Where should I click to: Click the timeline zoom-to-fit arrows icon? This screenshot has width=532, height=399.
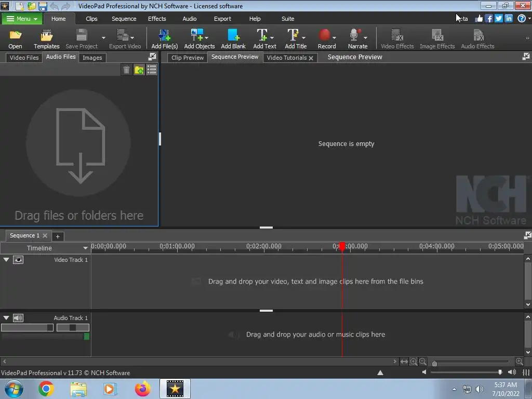coord(404,362)
